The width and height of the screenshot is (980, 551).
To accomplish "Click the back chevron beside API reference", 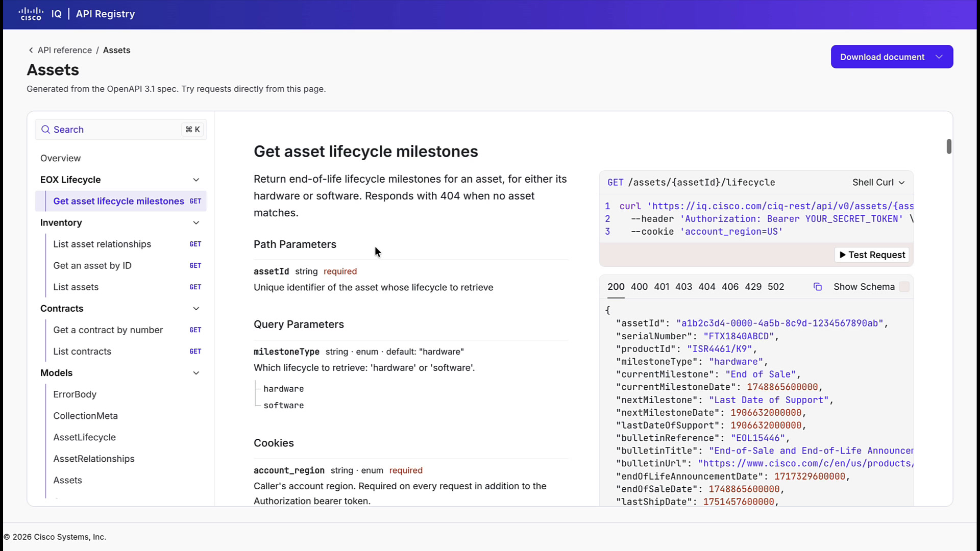I will point(31,50).
